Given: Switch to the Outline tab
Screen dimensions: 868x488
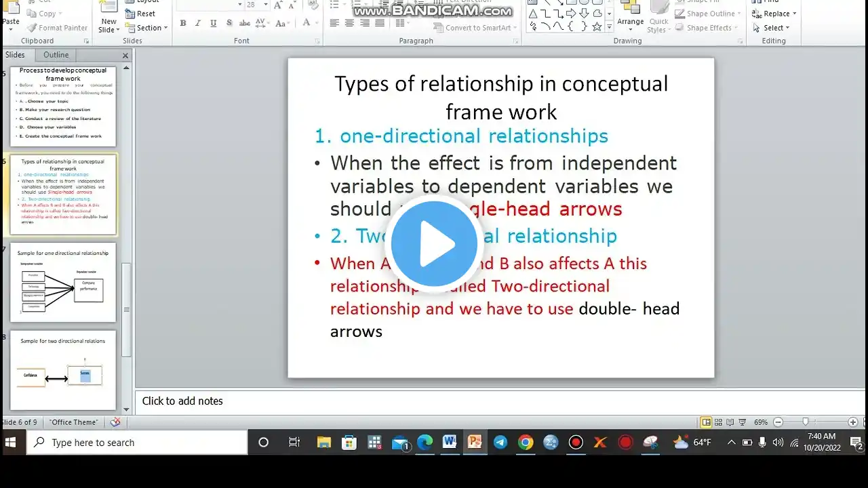Looking at the screenshot, I should pos(56,55).
